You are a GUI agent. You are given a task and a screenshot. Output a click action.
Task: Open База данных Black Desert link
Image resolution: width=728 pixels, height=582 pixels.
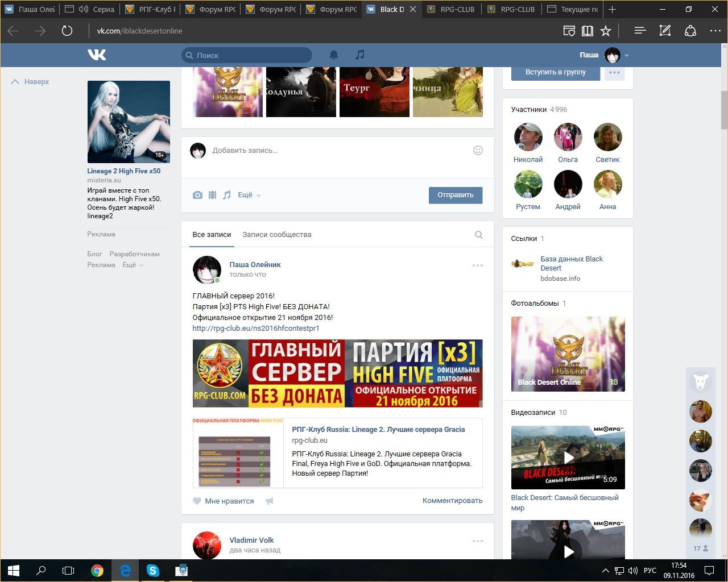tap(572, 263)
